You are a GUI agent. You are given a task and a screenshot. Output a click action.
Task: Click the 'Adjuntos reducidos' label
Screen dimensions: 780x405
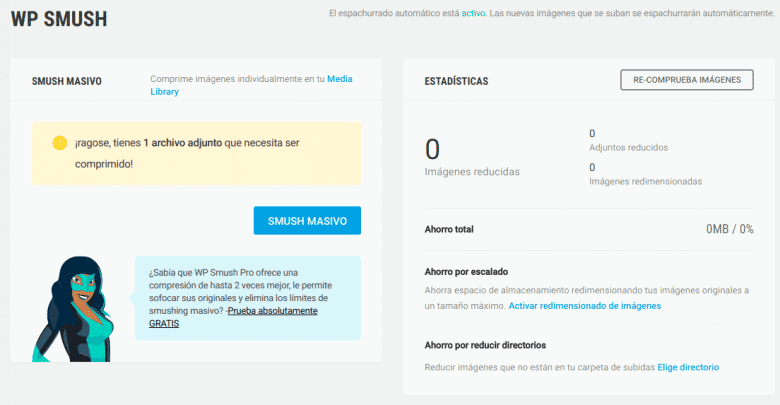point(629,147)
